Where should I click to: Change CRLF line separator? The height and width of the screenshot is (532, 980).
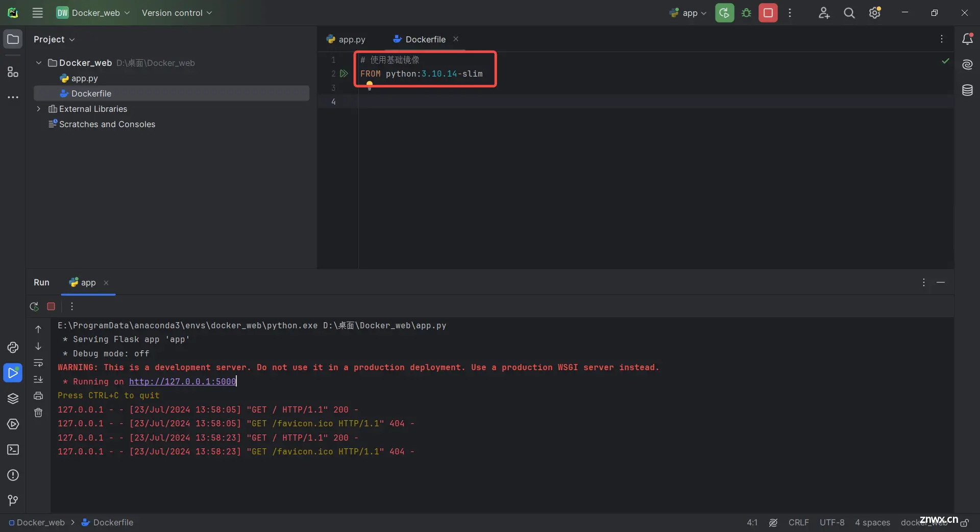coord(798,522)
